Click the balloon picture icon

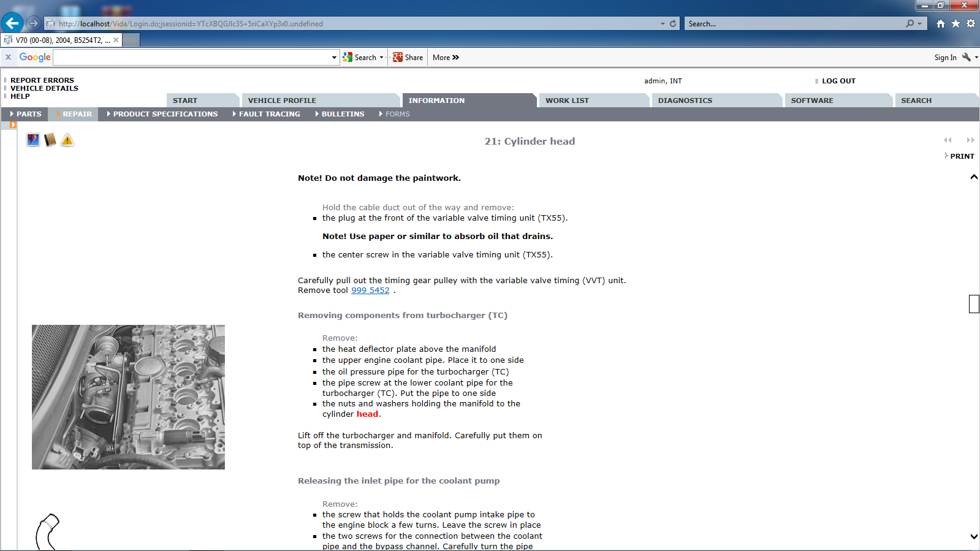(x=33, y=140)
